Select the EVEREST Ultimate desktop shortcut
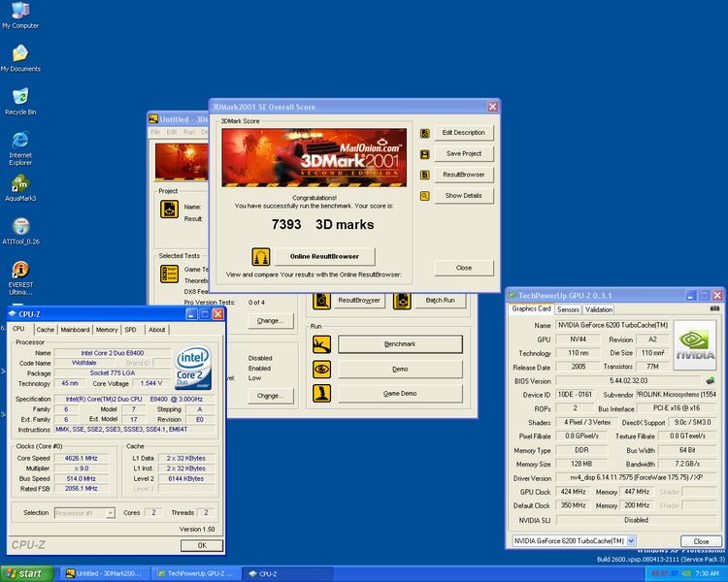 tap(20, 277)
